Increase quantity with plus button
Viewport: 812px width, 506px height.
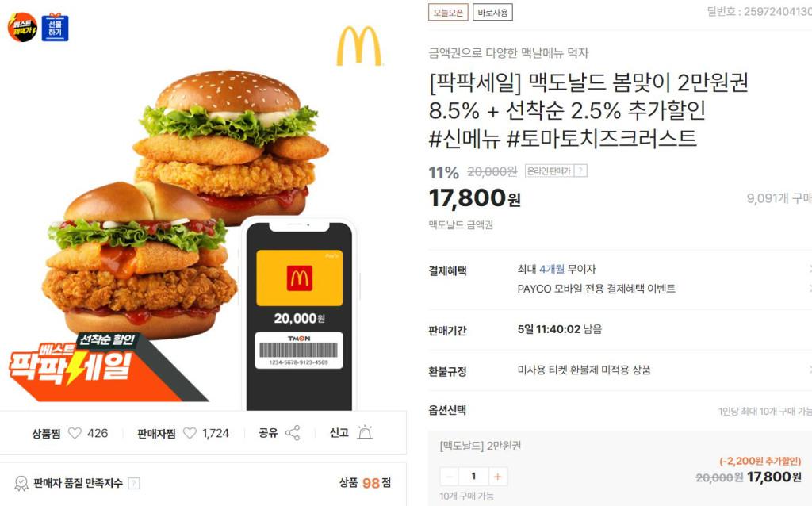point(498,477)
